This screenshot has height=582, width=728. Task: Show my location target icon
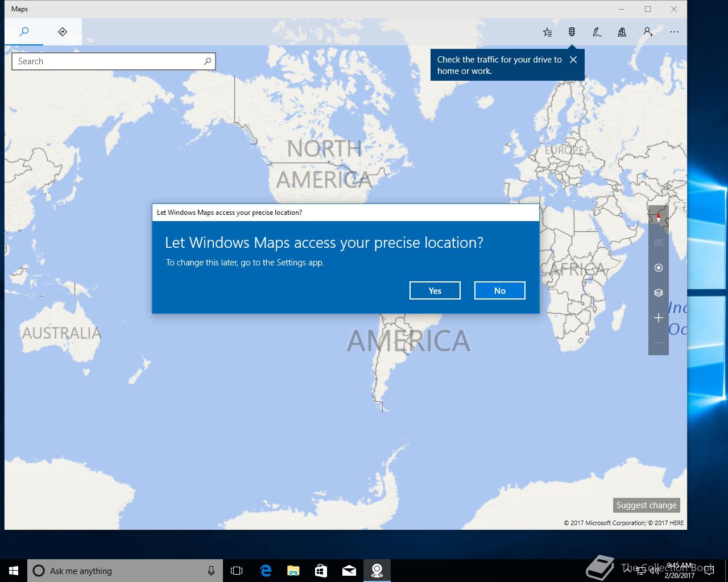[x=659, y=268]
